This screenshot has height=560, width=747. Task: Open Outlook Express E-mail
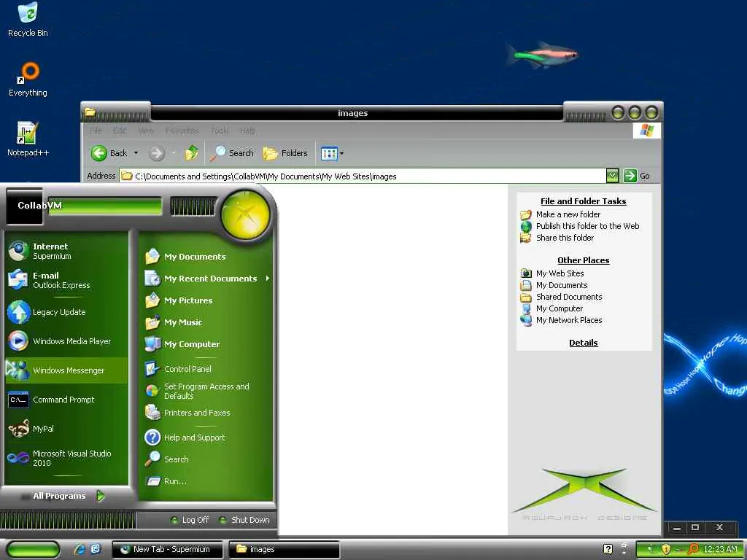tap(66, 280)
